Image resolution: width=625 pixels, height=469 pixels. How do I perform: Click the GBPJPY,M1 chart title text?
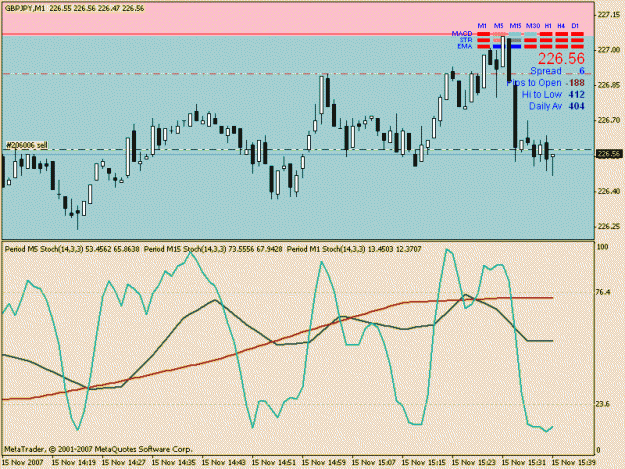tap(25, 8)
